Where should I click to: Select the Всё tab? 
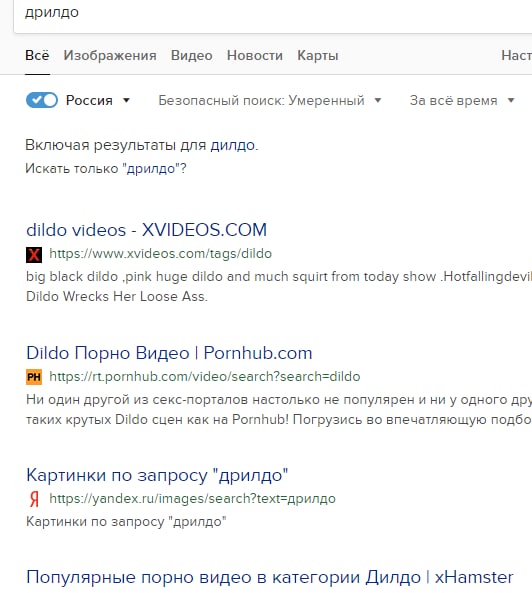tap(37, 56)
